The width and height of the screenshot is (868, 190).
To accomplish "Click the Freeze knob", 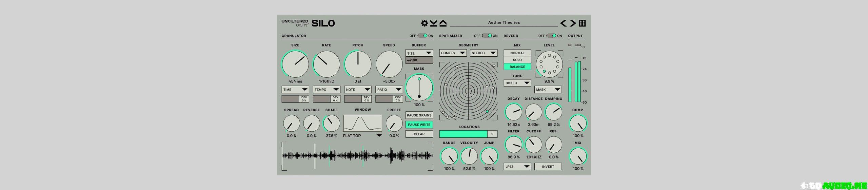I will coord(394,123).
